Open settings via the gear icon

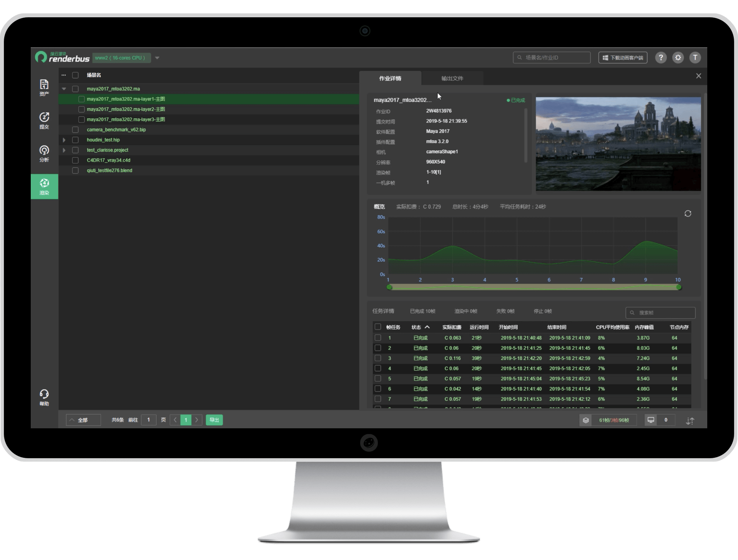(678, 58)
